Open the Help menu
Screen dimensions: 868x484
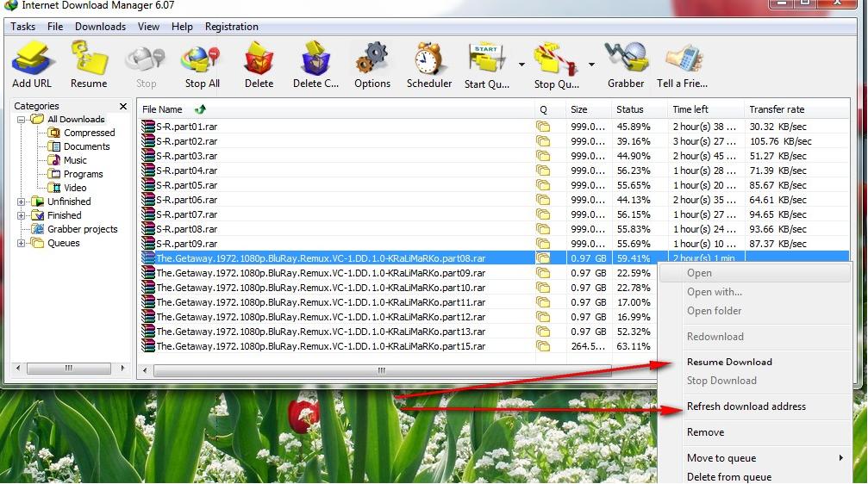coord(182,27)
